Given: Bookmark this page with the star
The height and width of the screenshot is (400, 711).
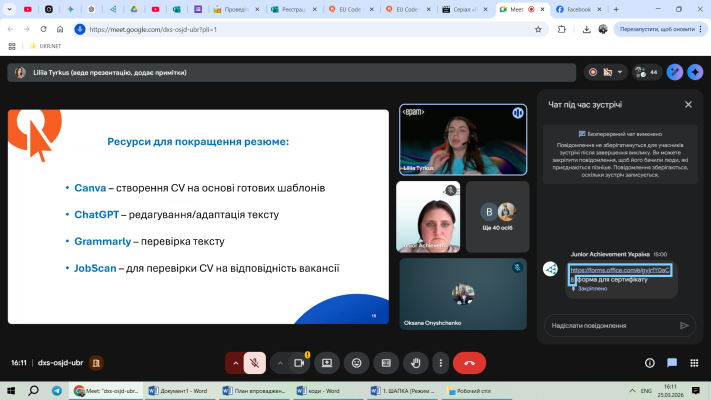Looking at the screenshot, I should tap(538, 29).
